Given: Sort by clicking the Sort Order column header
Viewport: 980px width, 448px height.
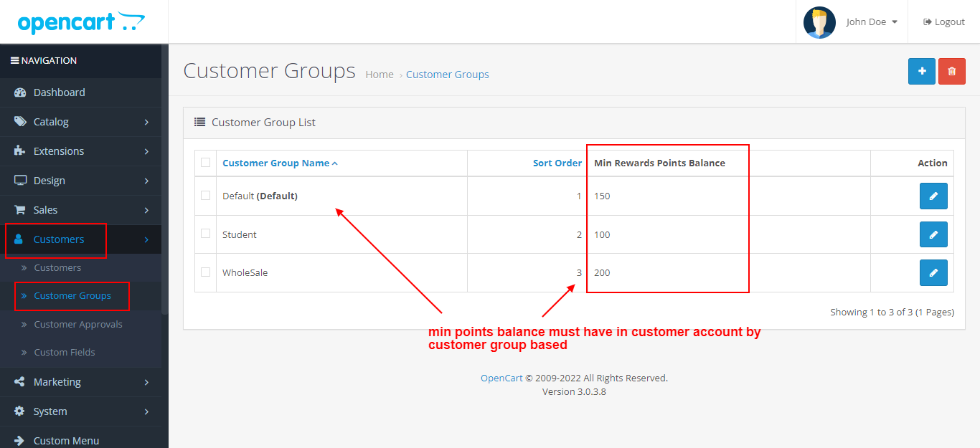Looking at the screenshot, I should (557, 163).
